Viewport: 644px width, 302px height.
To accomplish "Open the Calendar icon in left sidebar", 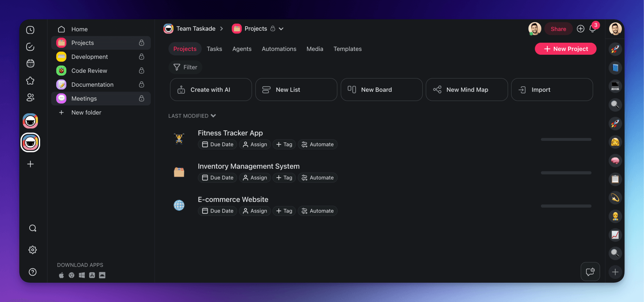I will [x=30, y=63].
